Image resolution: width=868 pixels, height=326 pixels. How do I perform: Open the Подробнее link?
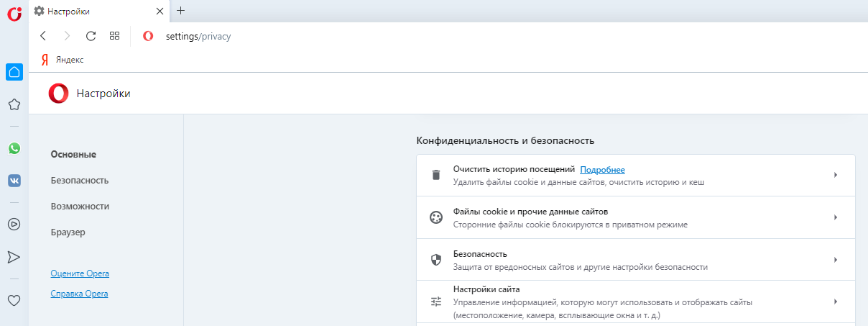pyautogui.click(x=602, y=170)
